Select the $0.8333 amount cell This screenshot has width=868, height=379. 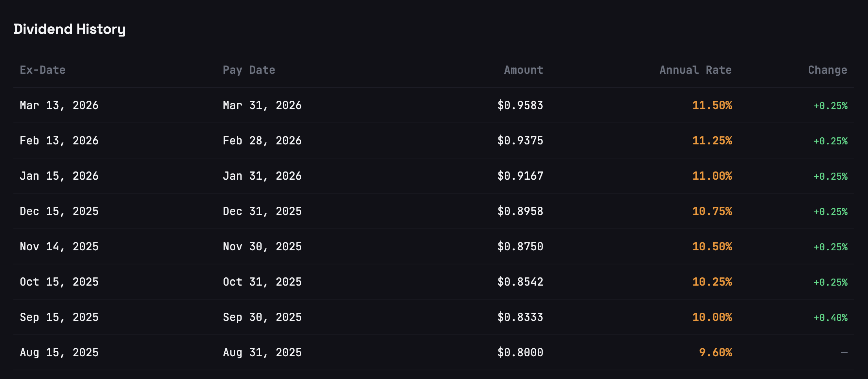520,317
